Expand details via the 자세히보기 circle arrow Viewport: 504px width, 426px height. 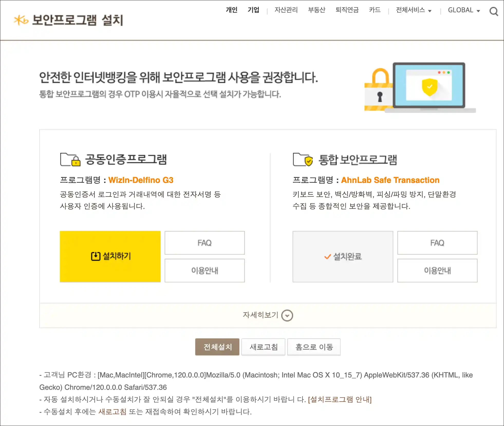pos(287,316)
